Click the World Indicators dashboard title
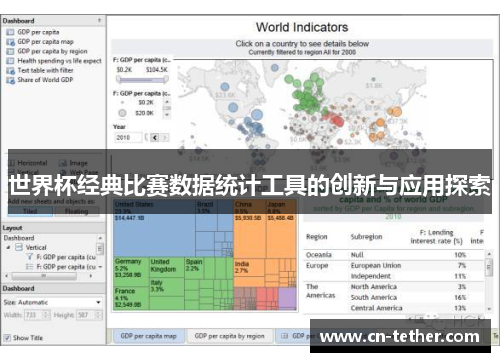This screenshot has width=500, height=362. [302, 27]
